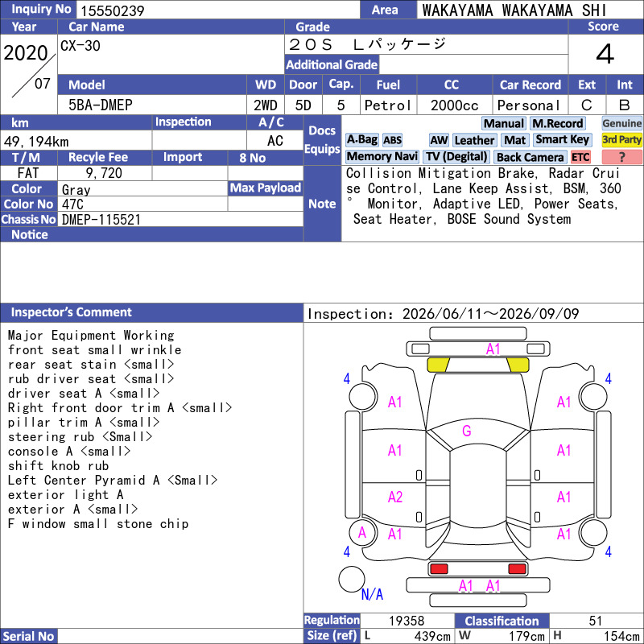Select the A2 damage mark on diagram

(395, 497)
